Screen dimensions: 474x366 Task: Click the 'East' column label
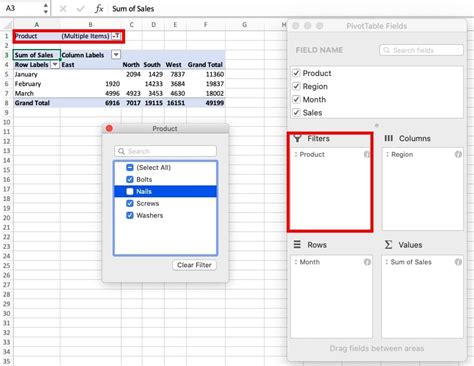coord(91,64)
